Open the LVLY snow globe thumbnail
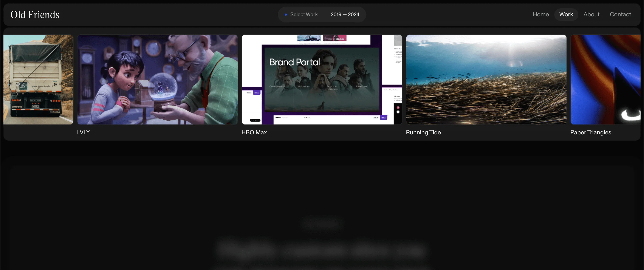This screenshot has width=644, height=270. 157,79
